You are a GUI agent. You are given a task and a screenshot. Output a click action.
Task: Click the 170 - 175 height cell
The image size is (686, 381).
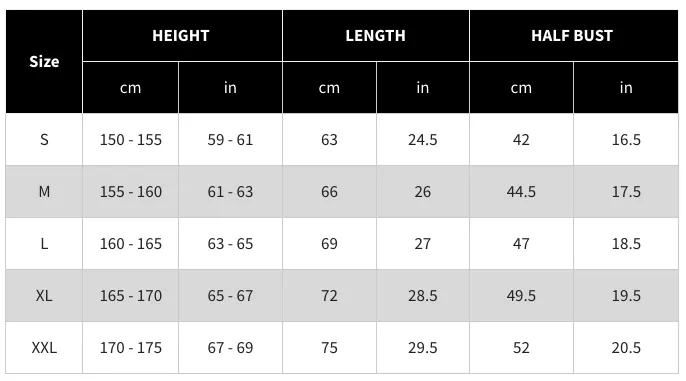coord(130,348)
